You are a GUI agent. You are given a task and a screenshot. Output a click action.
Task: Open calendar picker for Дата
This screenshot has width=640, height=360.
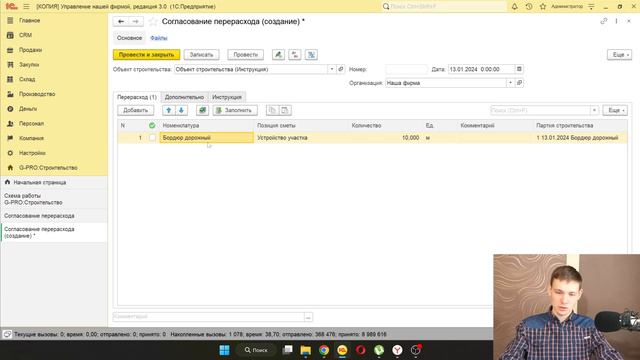tap(519, 69)
